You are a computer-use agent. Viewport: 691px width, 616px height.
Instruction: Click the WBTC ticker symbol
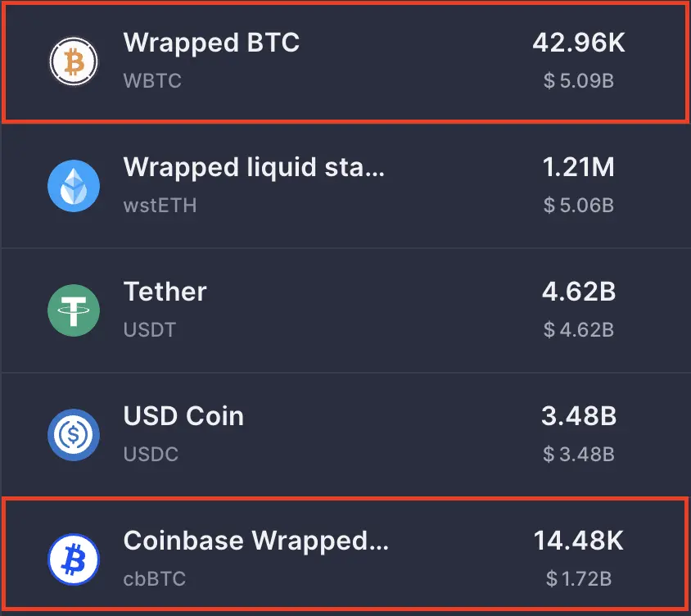tap(152, 81)
